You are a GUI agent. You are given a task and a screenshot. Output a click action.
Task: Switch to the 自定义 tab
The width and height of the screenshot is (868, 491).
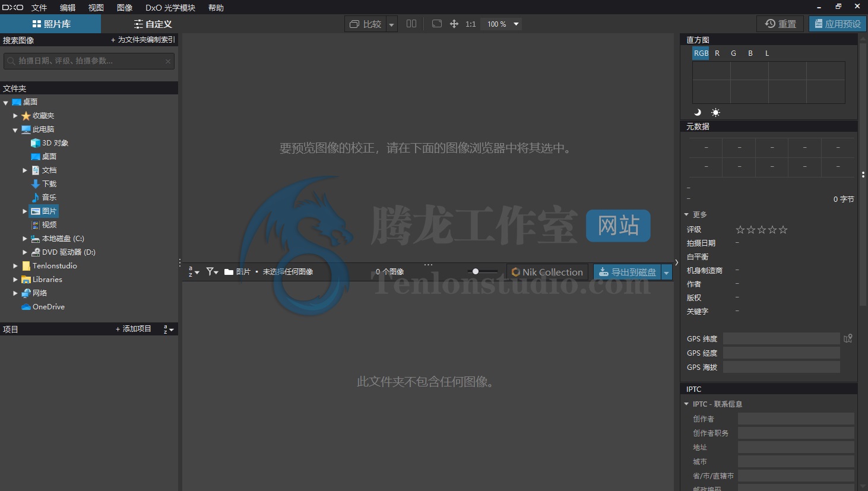coord(153,24)
